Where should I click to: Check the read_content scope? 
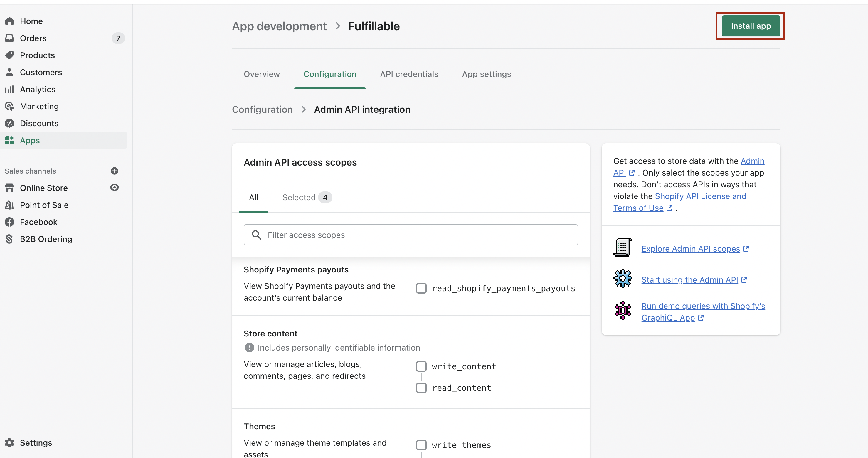coord(421,388)
